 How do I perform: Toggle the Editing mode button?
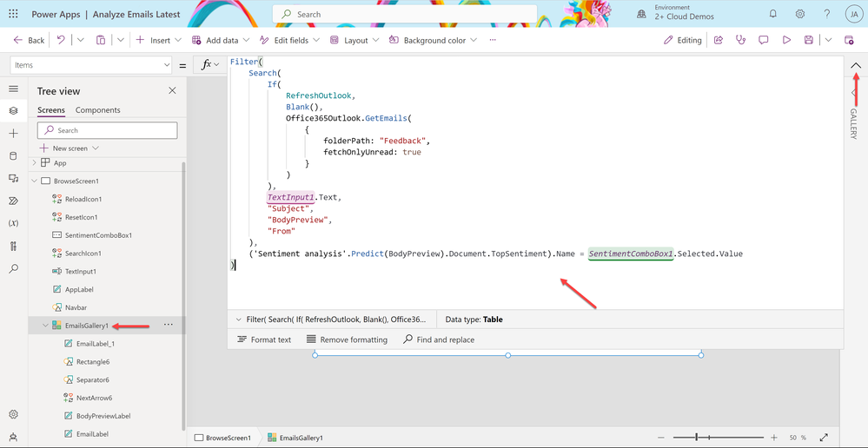(x=683, y=40)
